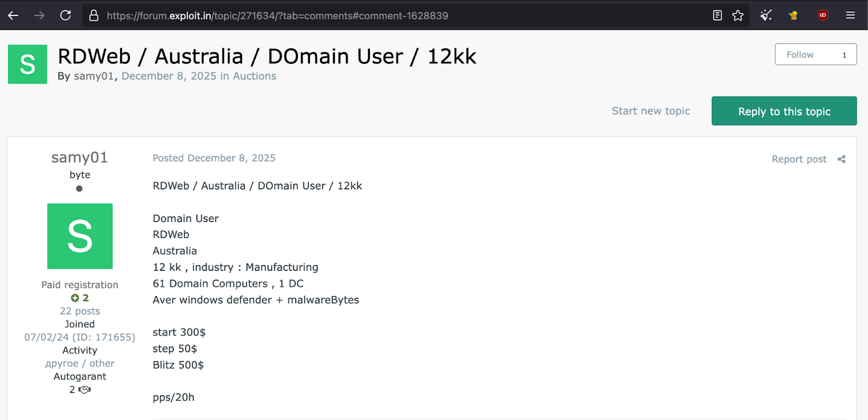Click the 'pps/20h' line
The image size is (868, 420).
pyautogui.click(x=174, y=397)
